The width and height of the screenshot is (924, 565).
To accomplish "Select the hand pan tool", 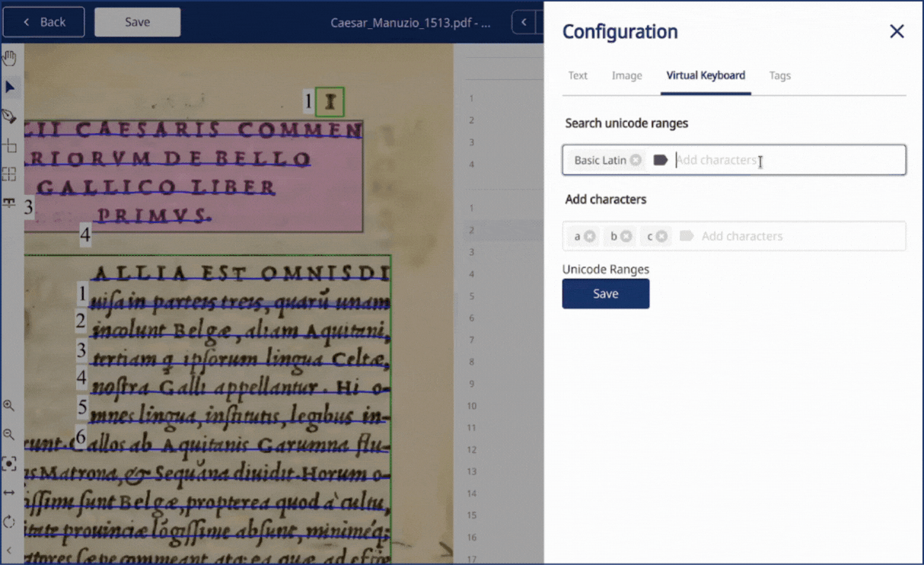I will (x=9, y=58).
